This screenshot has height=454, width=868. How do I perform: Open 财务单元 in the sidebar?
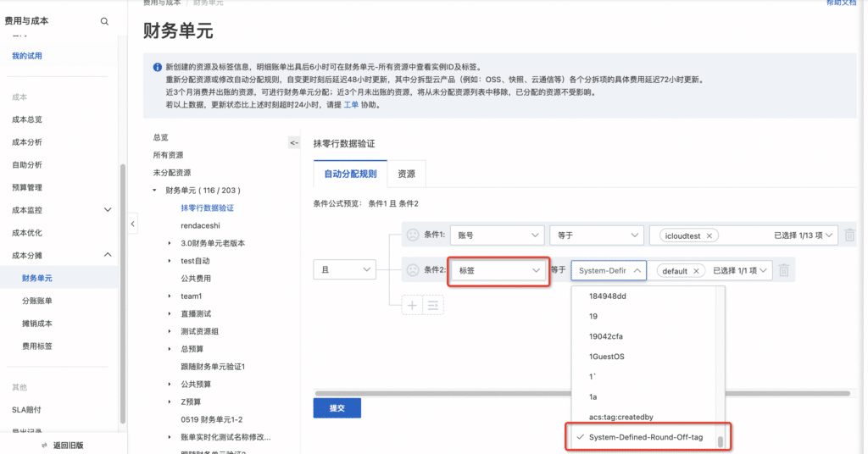pyautogui.click(x=37, y=278)
